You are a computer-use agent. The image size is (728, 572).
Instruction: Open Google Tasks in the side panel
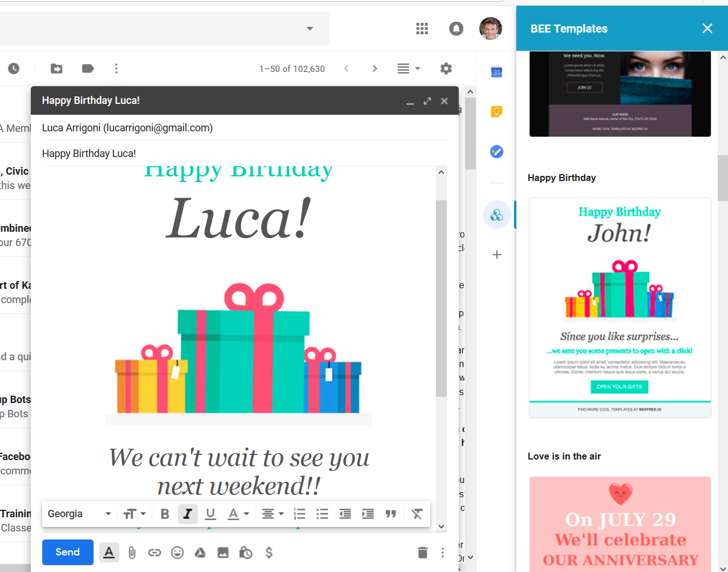pos(496,152)
